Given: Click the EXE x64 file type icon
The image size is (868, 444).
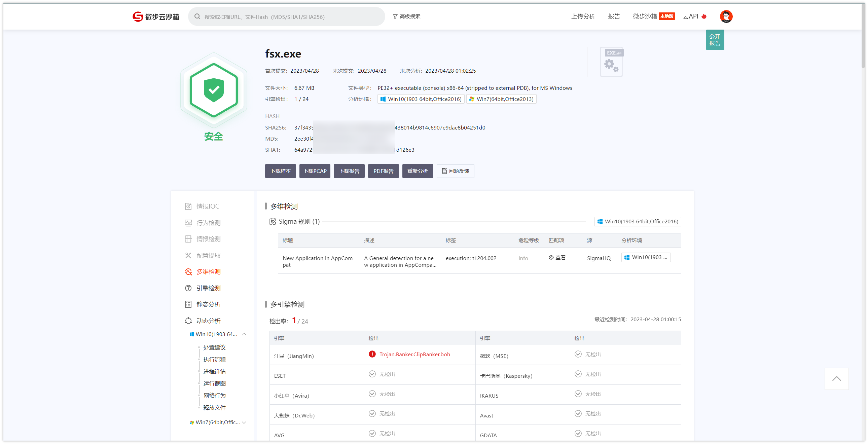Looking at the screenshot, I should (x=611, y=62).
